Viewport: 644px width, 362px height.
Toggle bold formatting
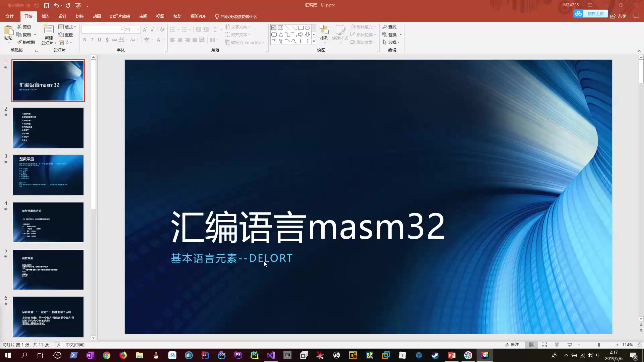click(84, 40)
